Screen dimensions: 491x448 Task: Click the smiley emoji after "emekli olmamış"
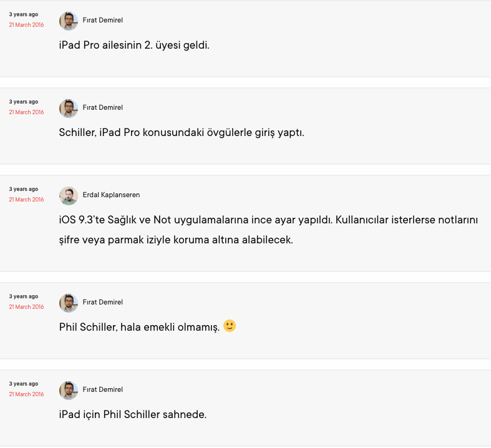[x=230, y=326]
